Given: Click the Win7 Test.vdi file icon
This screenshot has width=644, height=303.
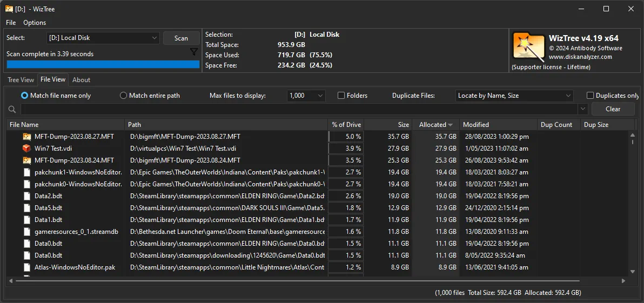Looking at the screenshot, I should pos(26,148).
